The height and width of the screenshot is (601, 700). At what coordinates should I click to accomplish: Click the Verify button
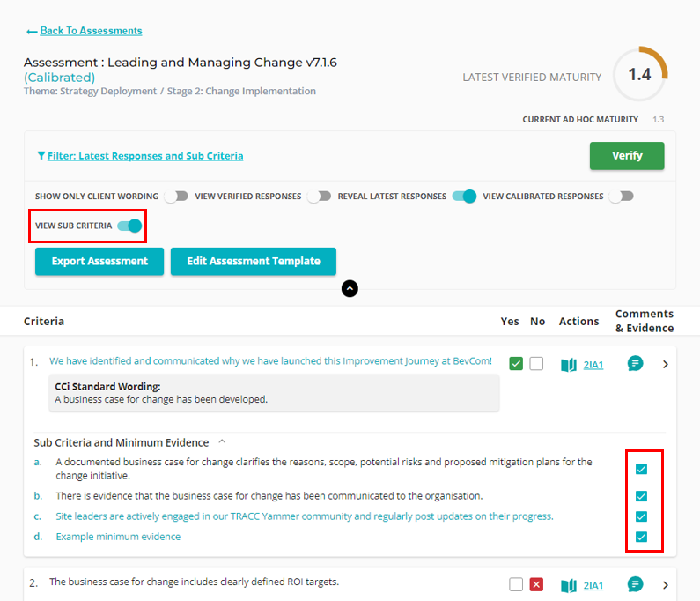click(626, 155)
